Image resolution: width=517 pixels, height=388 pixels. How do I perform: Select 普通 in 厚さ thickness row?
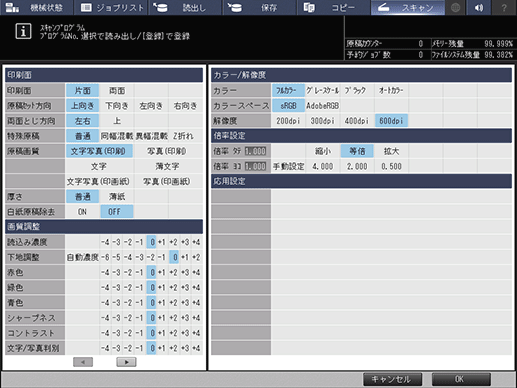pyautogui.click(x=82, y=197)
